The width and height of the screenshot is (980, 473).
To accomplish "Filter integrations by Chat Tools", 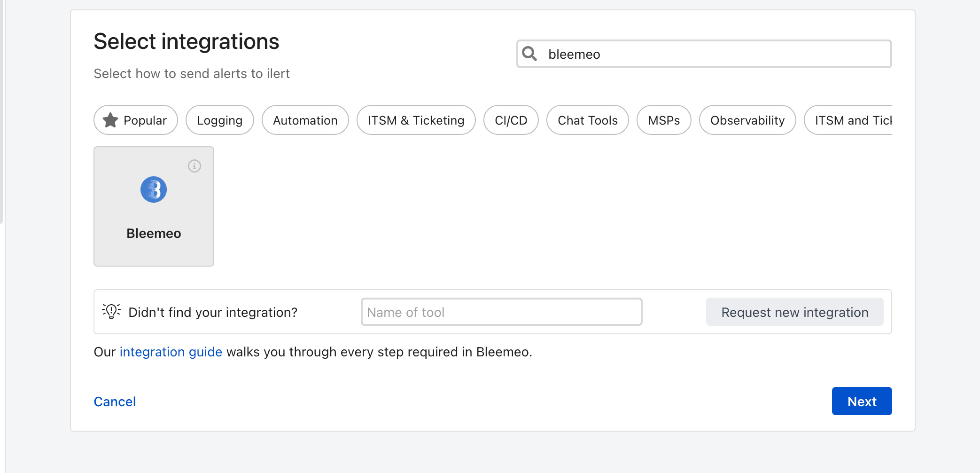I will point(588,120).
